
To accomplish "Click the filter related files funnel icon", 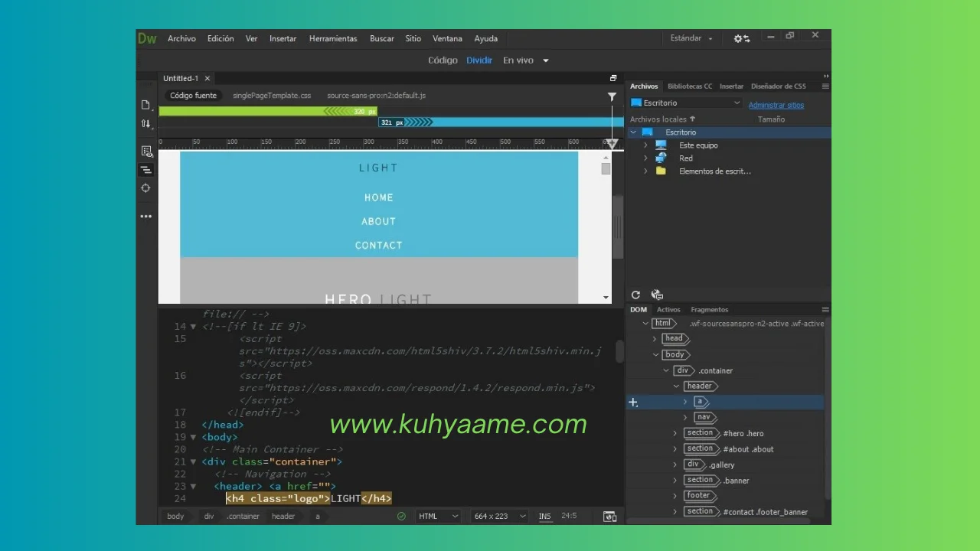I will coord(612,96).
